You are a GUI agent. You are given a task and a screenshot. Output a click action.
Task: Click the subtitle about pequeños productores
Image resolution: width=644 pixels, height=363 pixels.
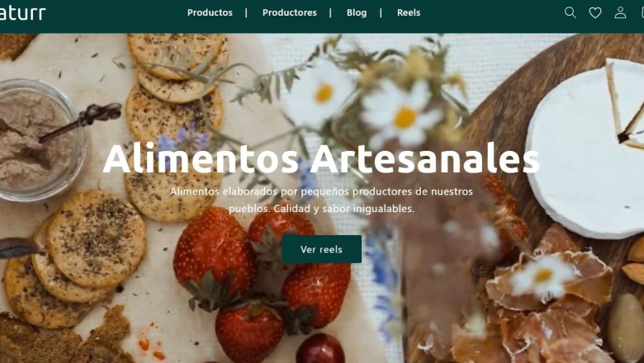pyautogui.click(x=321, y=200)
